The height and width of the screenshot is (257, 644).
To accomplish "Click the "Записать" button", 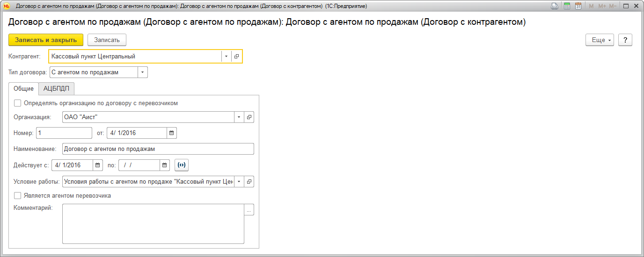I will click(x=107, y=40).
